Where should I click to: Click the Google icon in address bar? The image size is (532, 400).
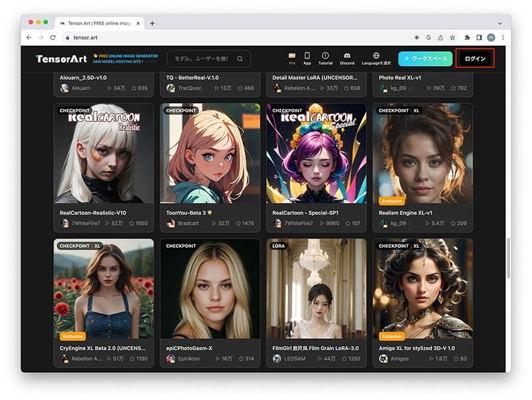tap(428, 38)
